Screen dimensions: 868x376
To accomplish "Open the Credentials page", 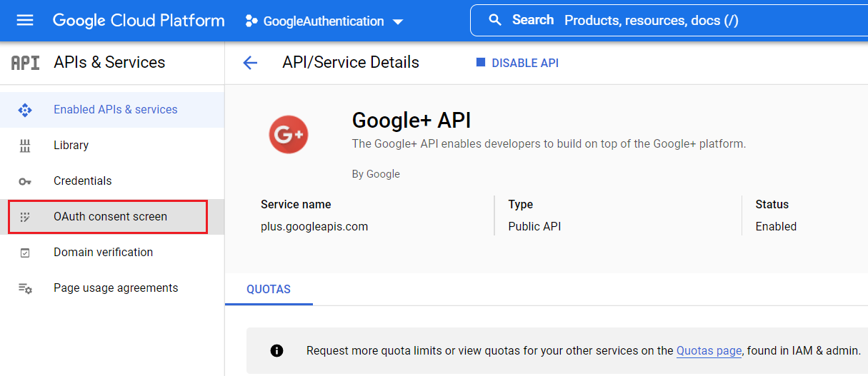I will click(x=112, y=181).
